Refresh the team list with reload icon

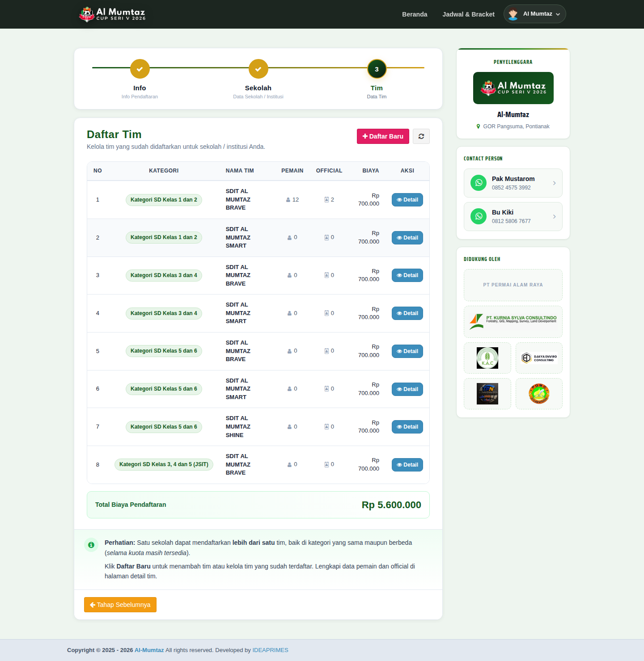421,136
